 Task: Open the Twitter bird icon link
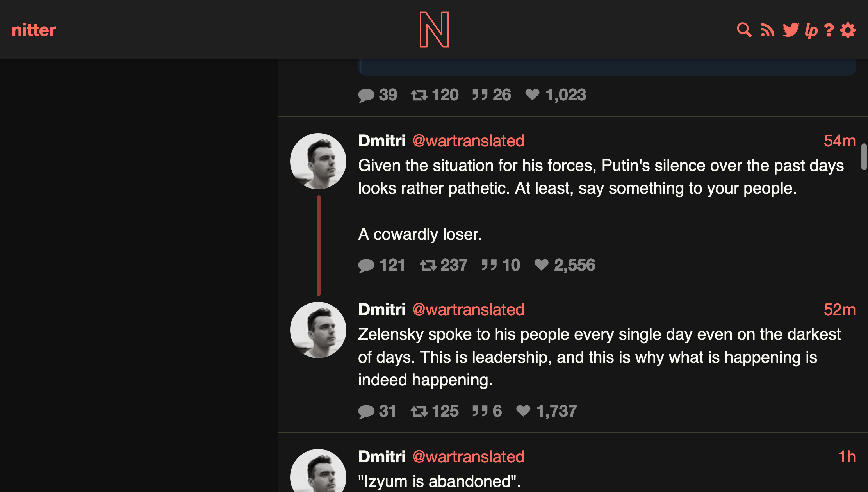click(791, 30)
